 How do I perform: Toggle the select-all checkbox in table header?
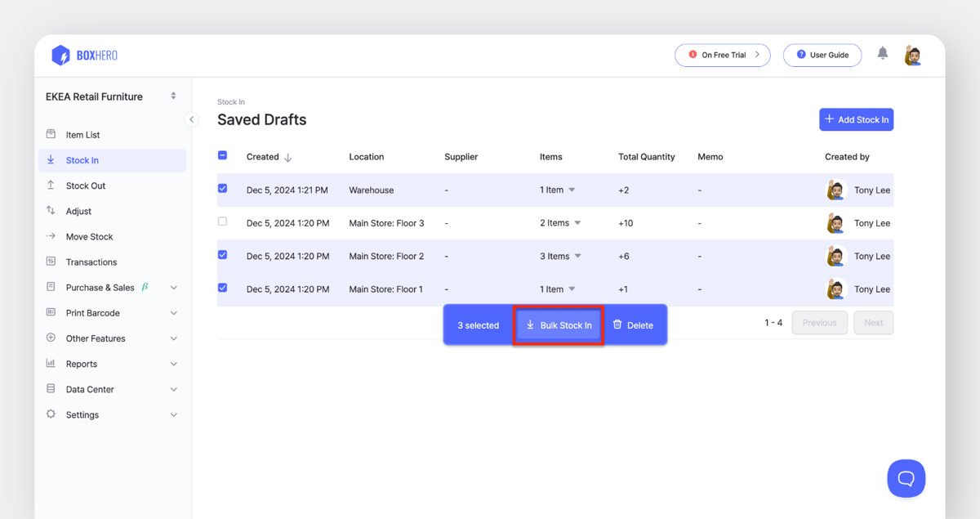[x=222, y=154]
